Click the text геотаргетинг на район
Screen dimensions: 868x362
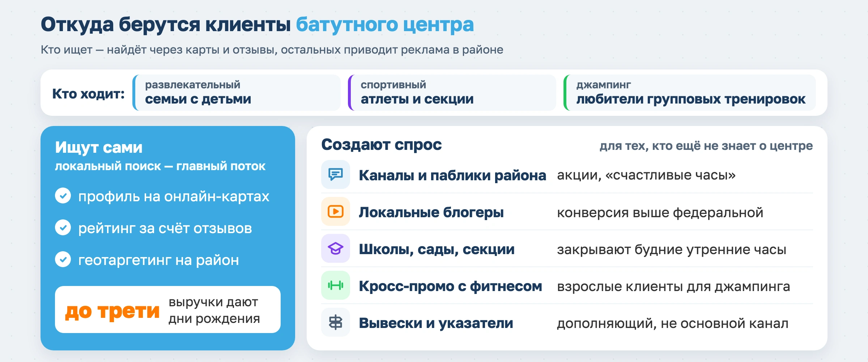click(x=158, y=260)
